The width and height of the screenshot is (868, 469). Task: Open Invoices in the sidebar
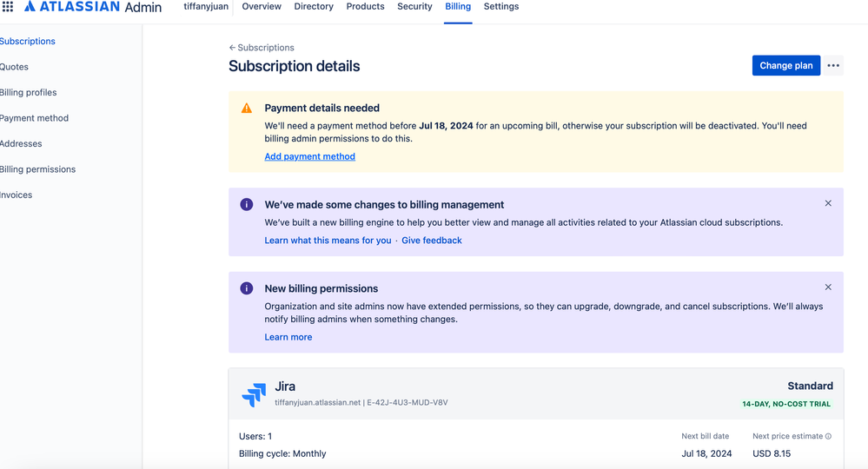click(x=16, y=195)
